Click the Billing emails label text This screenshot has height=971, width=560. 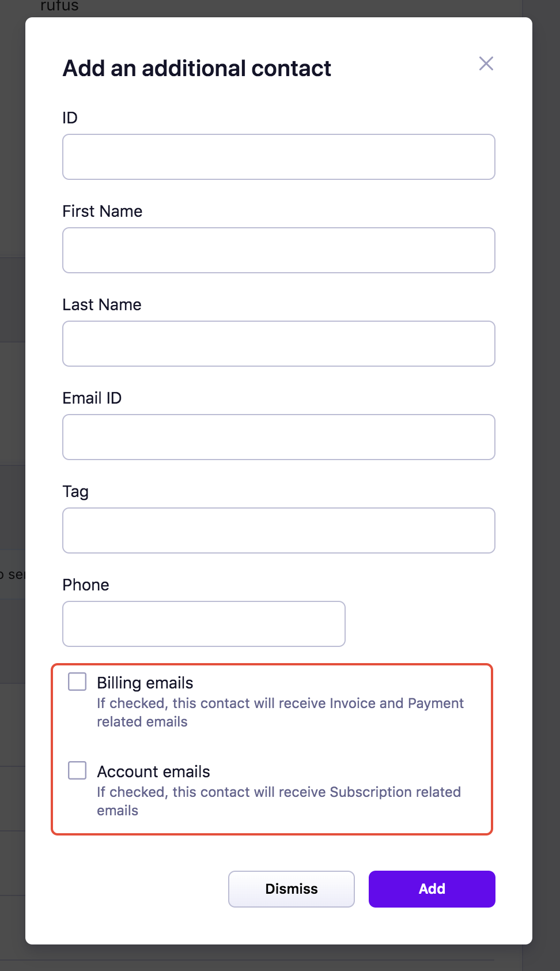point(145,683)
